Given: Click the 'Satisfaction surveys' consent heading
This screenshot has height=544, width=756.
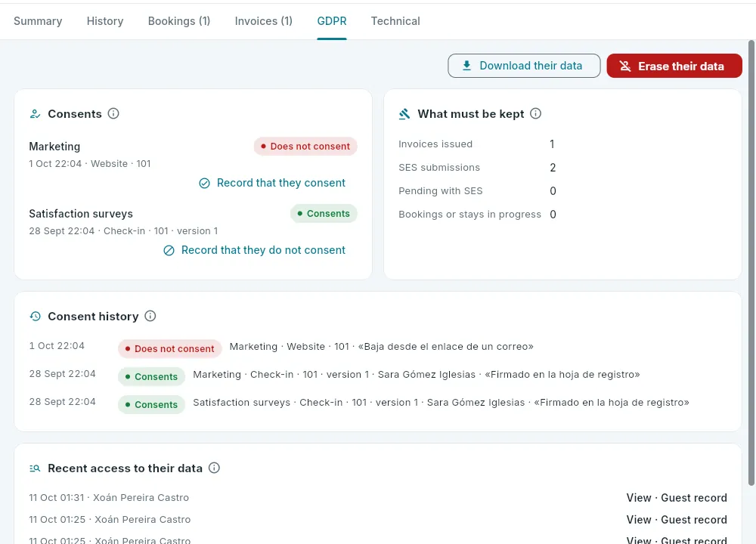Looking at the screenshot, I should [x=81, y=214].
